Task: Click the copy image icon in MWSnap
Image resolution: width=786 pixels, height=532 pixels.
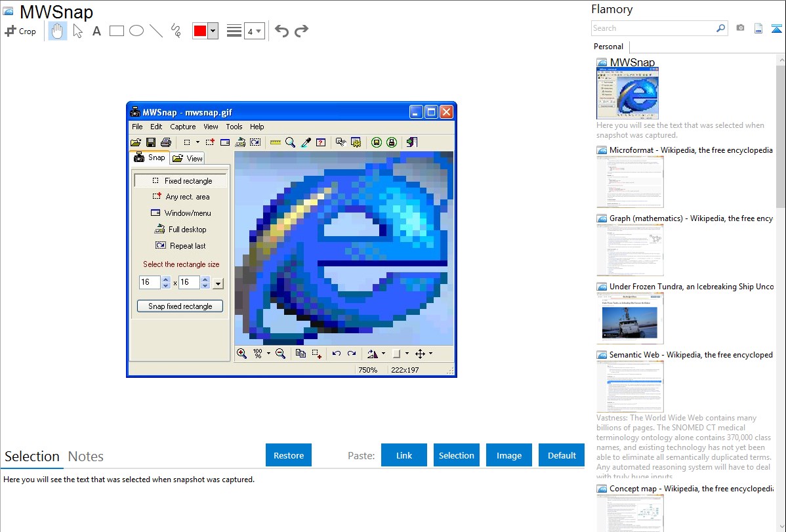Action: tap(300, 354)
